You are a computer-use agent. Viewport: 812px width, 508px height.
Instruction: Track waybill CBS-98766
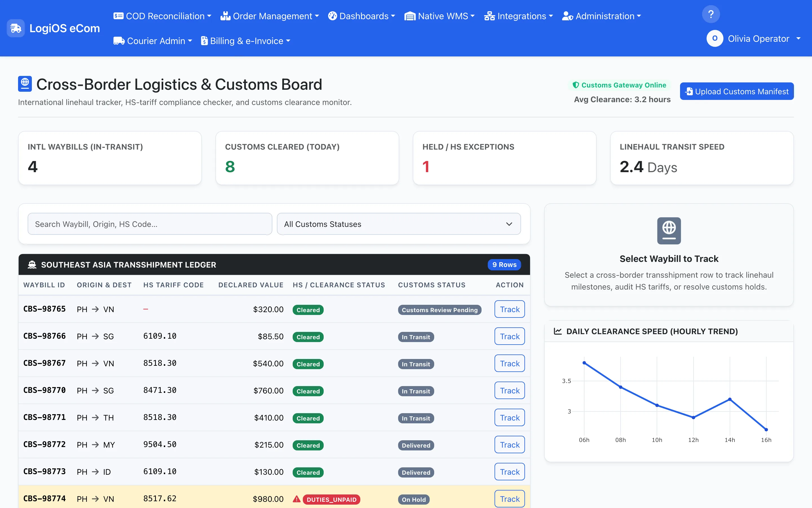(x=509, y=336)
